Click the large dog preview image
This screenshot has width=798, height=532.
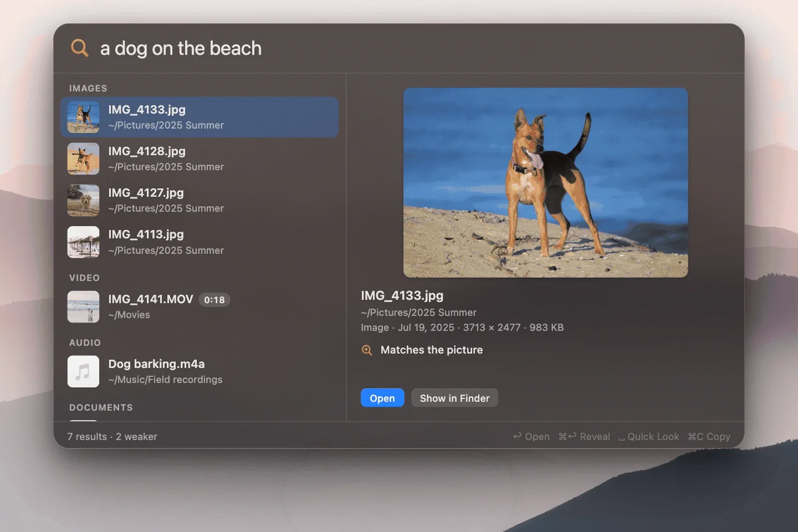point(545,182)
